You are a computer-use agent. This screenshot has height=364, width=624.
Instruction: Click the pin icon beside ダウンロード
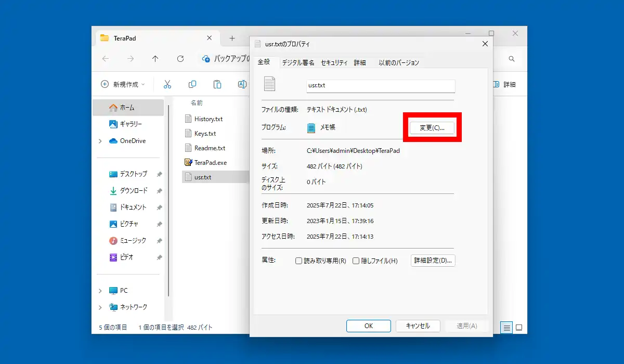click(x=159, y=191)
